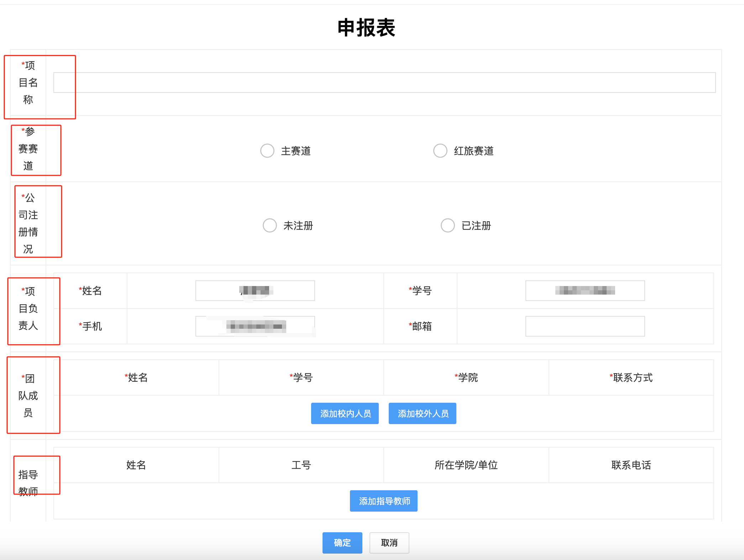
Task: Click the 手机 phone number input
Action: point(255,326)
